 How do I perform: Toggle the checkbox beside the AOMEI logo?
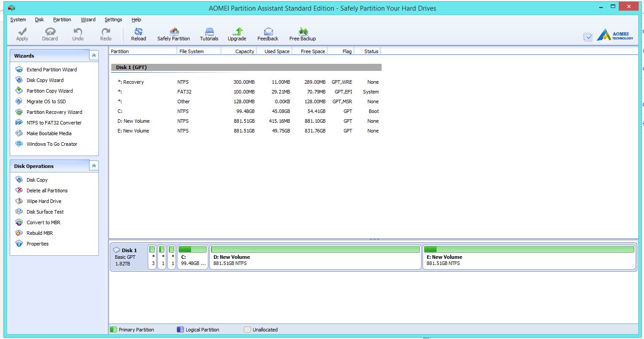(588, 37)
